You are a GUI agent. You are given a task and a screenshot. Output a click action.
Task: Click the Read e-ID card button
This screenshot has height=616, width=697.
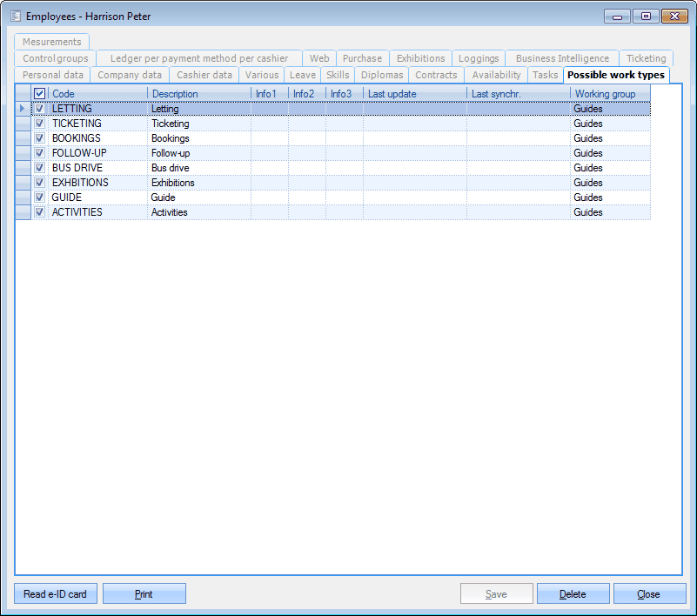[55, 593]
